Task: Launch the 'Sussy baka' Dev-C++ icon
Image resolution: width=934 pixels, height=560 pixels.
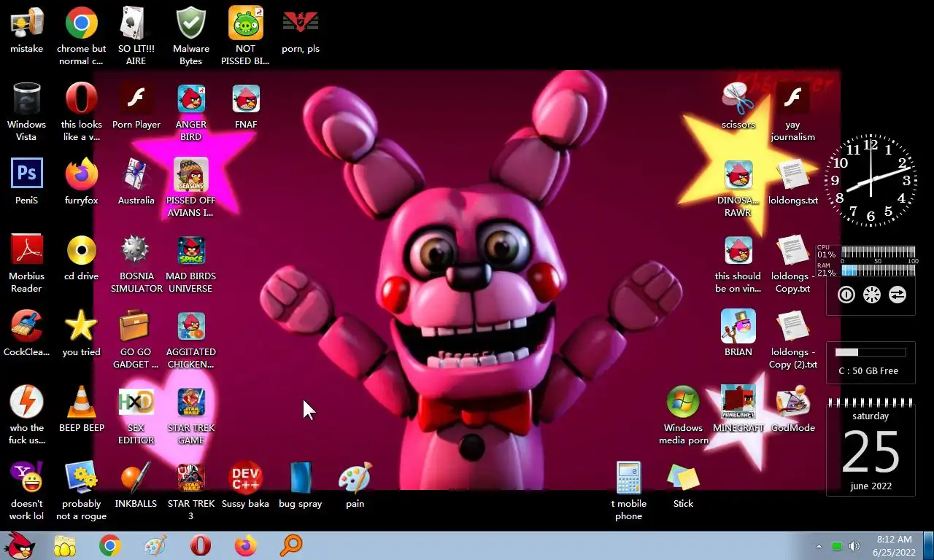Action: pyautogui.click(x=245, y=478)
